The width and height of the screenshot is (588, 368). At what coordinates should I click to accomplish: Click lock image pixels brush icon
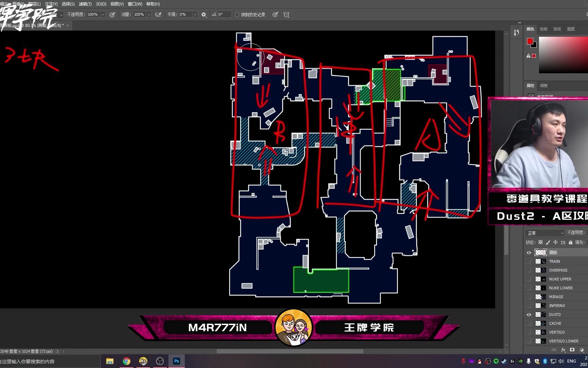(x=548, y=242)
